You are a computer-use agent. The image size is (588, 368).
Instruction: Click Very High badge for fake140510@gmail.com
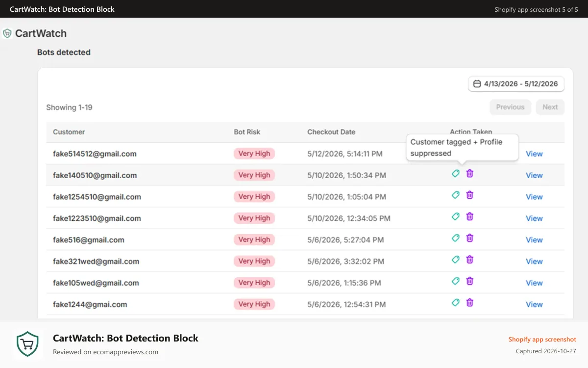click(254, 175)
